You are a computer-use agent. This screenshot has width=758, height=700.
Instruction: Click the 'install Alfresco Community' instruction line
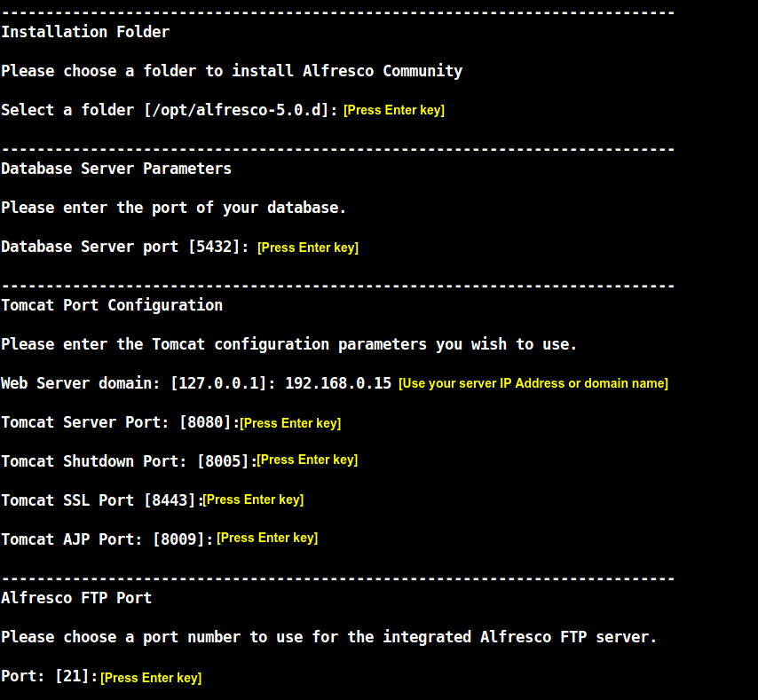tap(232, 71)
